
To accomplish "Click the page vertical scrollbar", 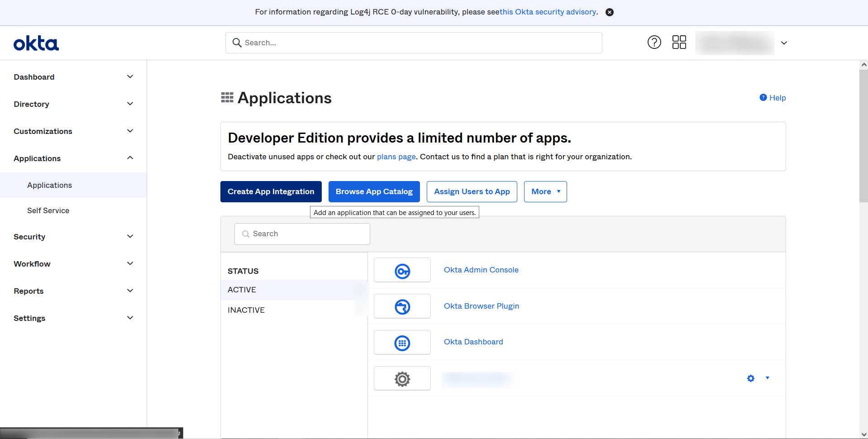I will (863, 136).
